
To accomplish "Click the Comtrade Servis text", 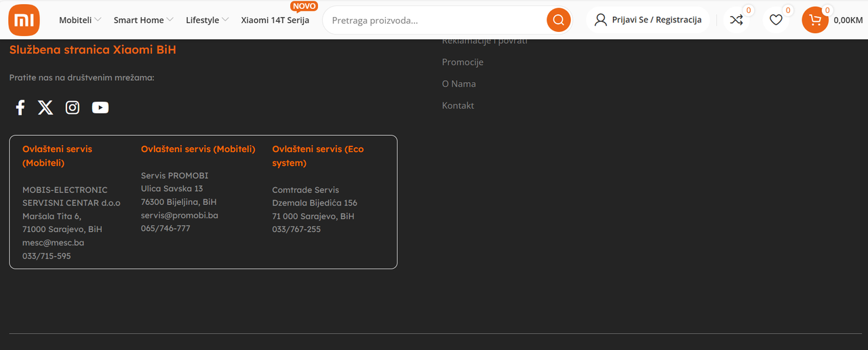I will point(305,189).
